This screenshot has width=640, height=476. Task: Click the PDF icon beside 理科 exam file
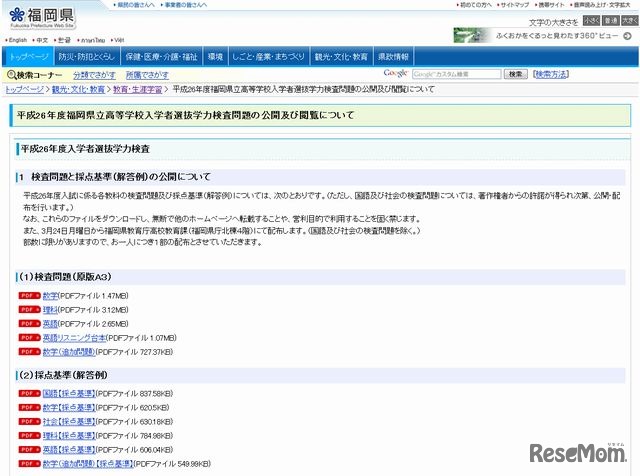[x=29, y=309]
